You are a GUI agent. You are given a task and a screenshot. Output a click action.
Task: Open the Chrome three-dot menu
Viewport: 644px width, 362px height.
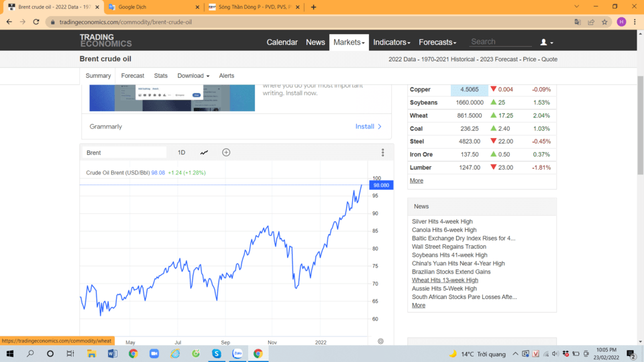click(635, 21)
